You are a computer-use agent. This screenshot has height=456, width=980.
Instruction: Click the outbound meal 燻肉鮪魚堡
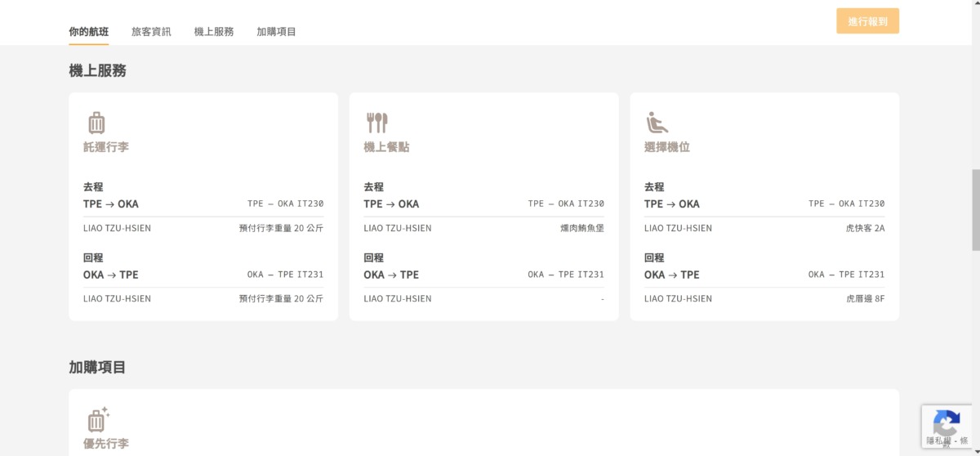581,228
